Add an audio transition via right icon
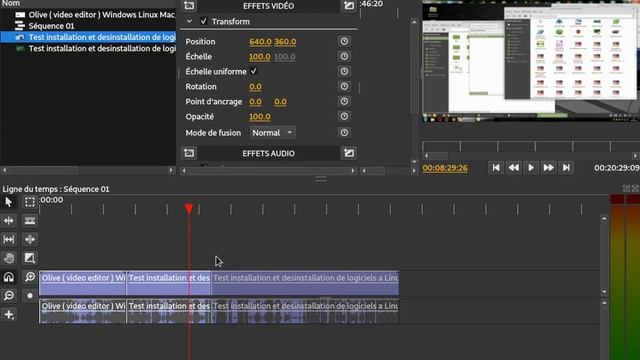Screen dimensions: 640x360 [349, 153]
